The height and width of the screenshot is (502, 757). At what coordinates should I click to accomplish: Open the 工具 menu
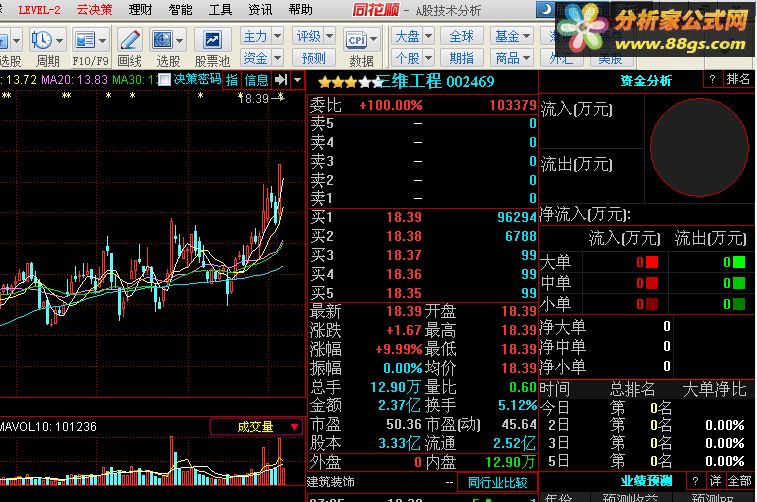[x=220, y=10]
